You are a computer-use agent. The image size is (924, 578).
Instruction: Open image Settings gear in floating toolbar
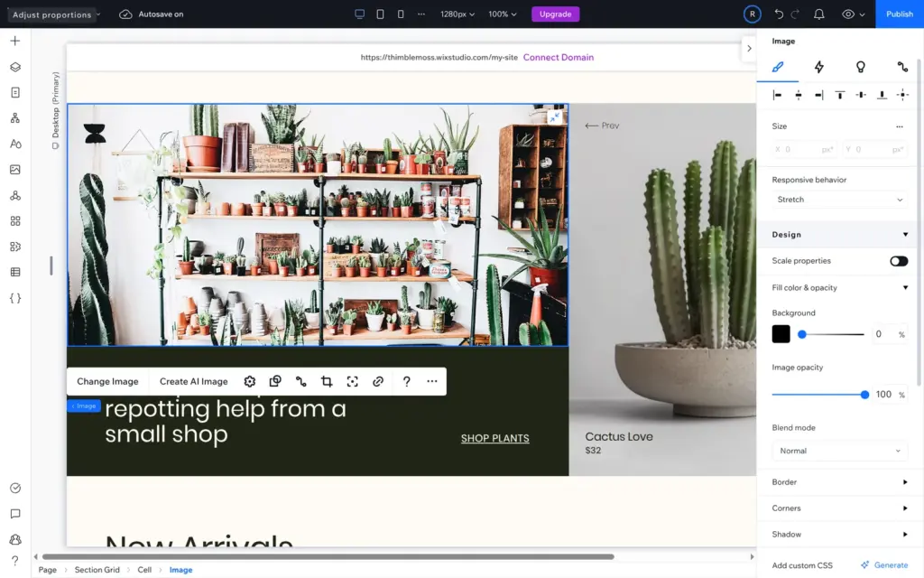250,382
